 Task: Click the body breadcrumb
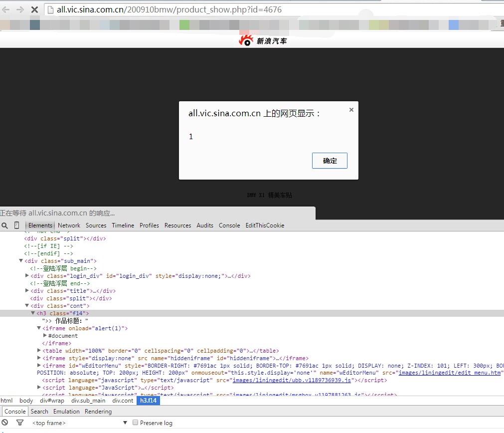[x=26, y=401]
